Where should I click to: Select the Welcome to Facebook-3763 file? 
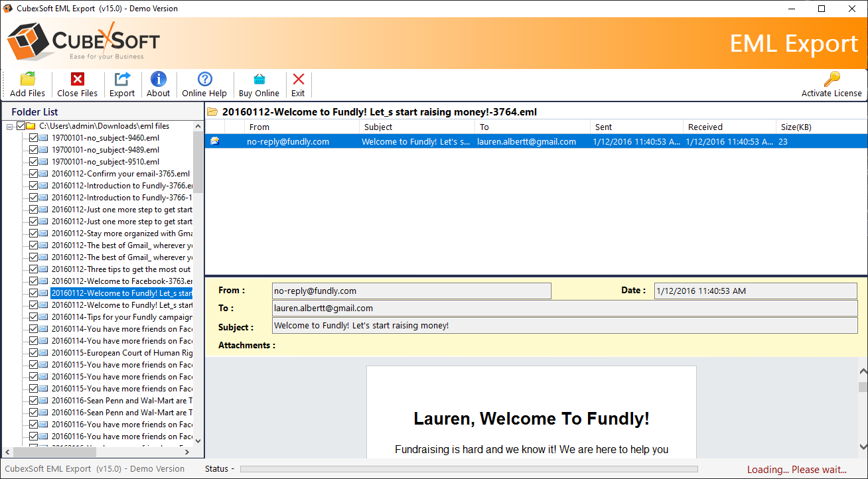coord(122,281)
